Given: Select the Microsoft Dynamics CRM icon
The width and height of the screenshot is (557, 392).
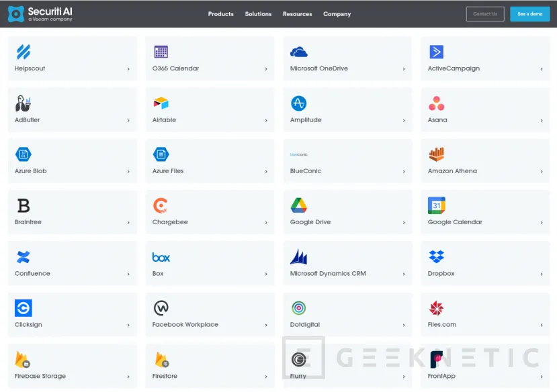Looking at the screenshot, I should point(299,256).
